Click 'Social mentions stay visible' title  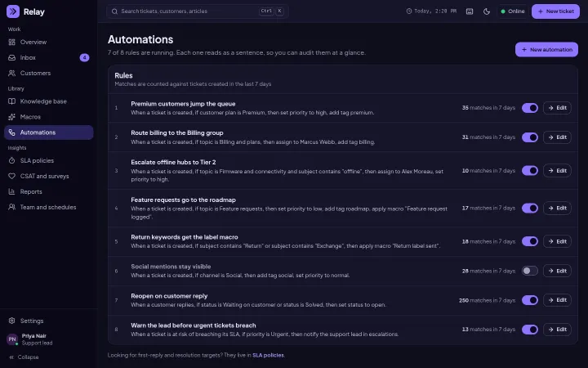[x=171, y=267]
